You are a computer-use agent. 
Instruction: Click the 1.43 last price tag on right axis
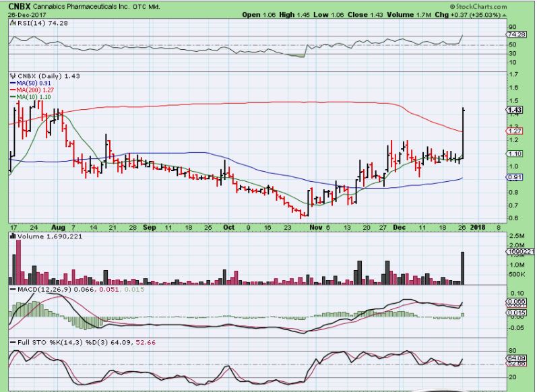point(515,110)
